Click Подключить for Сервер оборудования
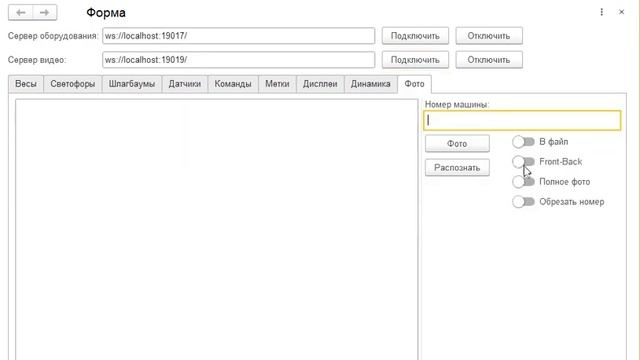640x360 pixels. click(415, 36)
